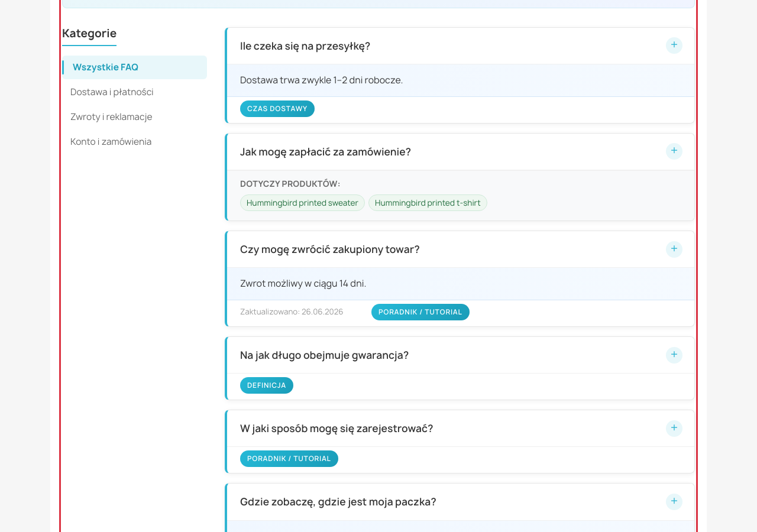Expand question 'Ile czeka się na przesyłkę?'
Viewport: 757px width, 532px height.
pyautogui.click(x=461, y=46)
